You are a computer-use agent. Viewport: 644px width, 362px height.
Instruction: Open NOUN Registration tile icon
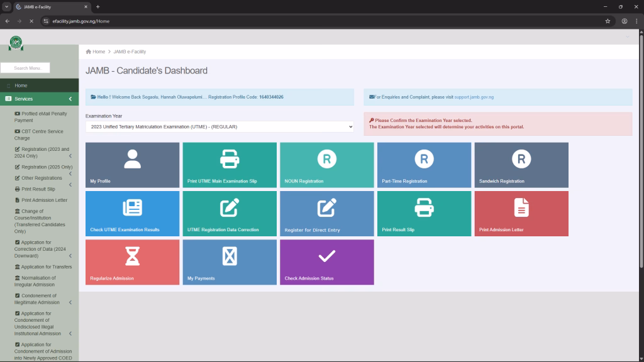coord(326,159)
